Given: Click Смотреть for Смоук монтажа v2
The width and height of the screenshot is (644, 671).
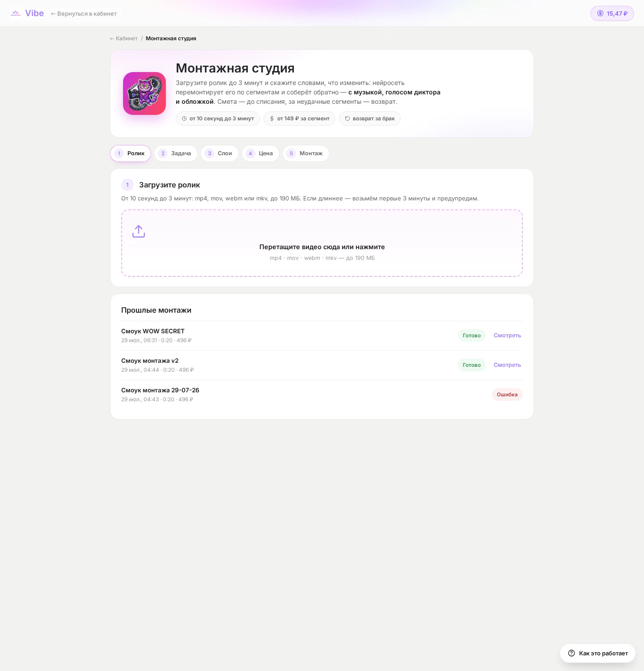Looking at the screenshot, I should click(x=507, y=365).
